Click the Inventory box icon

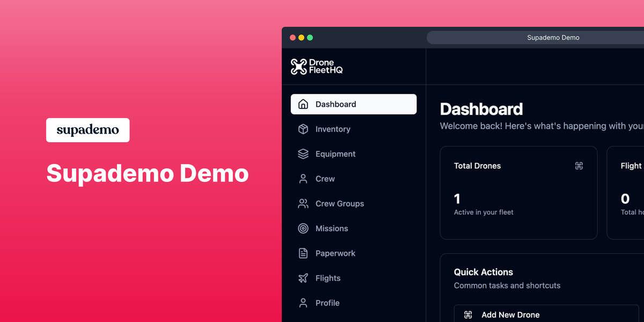tap(303, 129)
